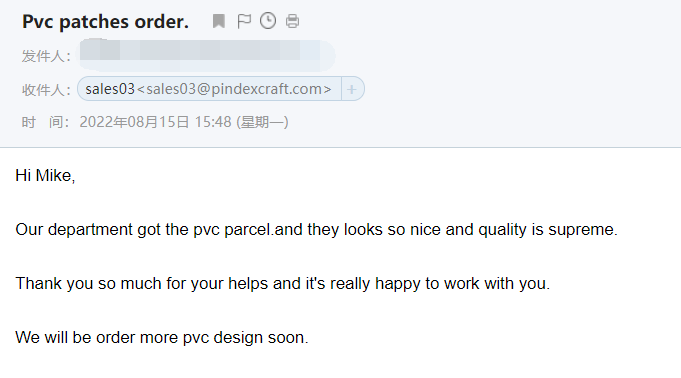The height and width of the screenshot is (378, 681).
Task: Print the email using the printer icon
Action: 292,21
